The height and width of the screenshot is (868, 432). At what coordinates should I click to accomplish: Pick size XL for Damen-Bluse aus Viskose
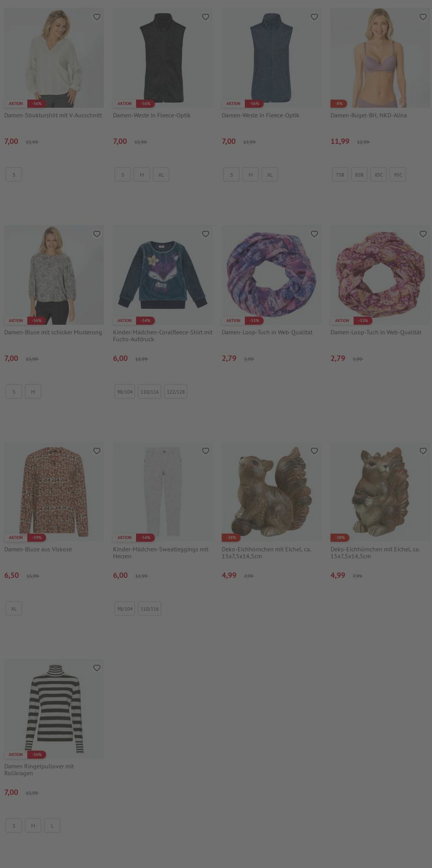click(x=14, y=609)
